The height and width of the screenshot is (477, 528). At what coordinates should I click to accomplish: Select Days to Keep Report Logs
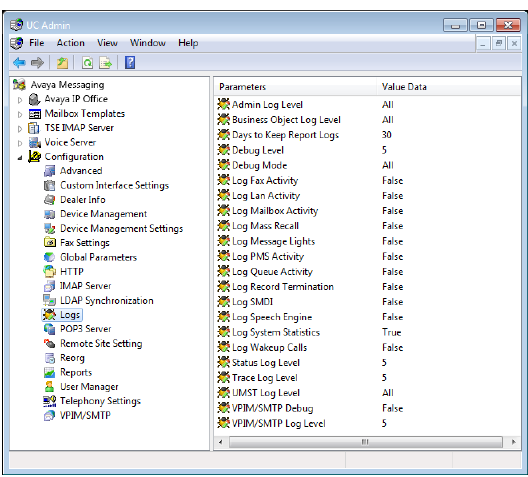pos(285,135)
